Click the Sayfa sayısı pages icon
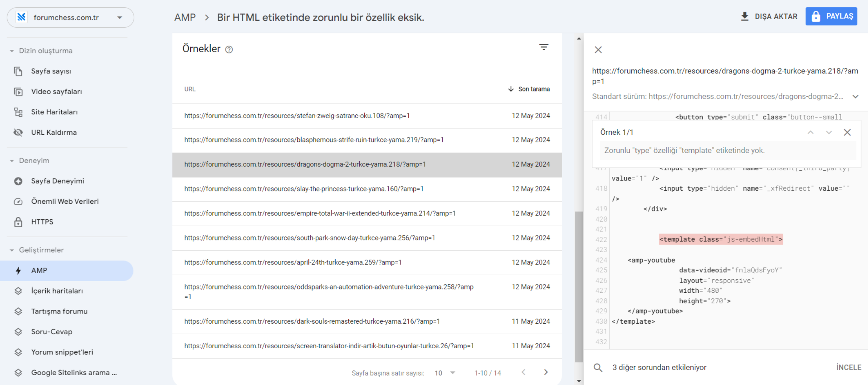This screenshot has width=868, height=385. click(18, 71)
